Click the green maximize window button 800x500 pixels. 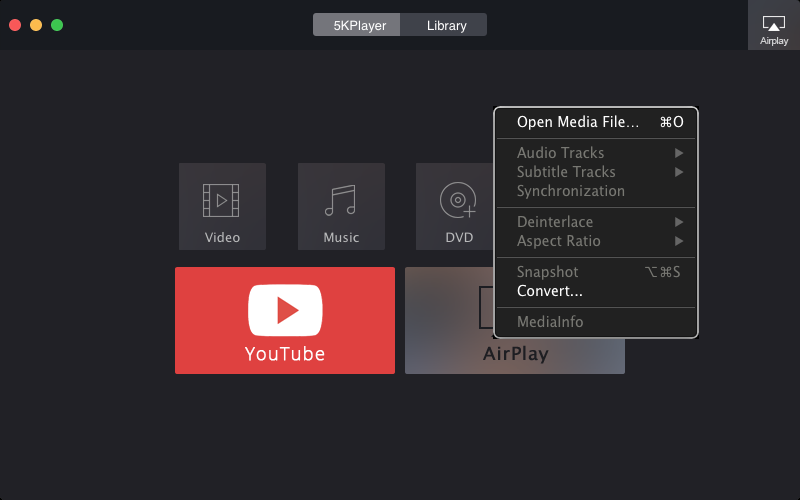pyautogui.click(x=57, y=24)
